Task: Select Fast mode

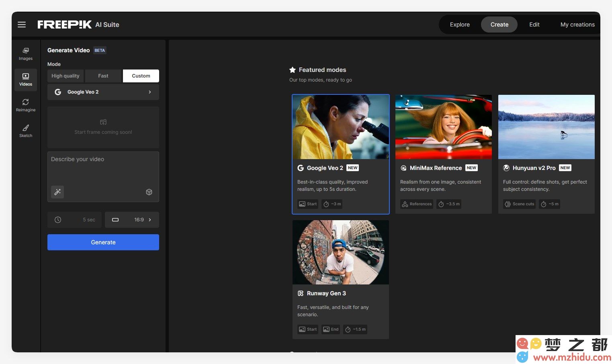Action: point(103,76)
